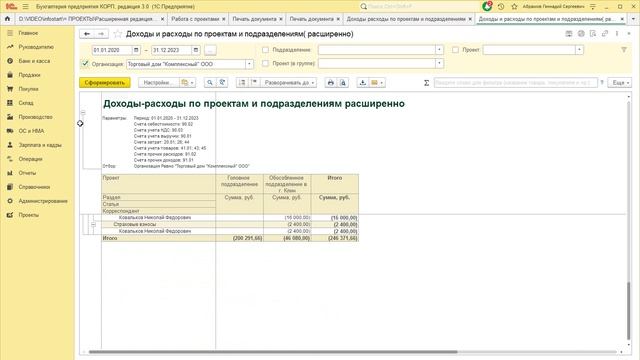This screenshot has width=640, height=360.
Task: Open the Руководителю section
Action: point(36,47)
